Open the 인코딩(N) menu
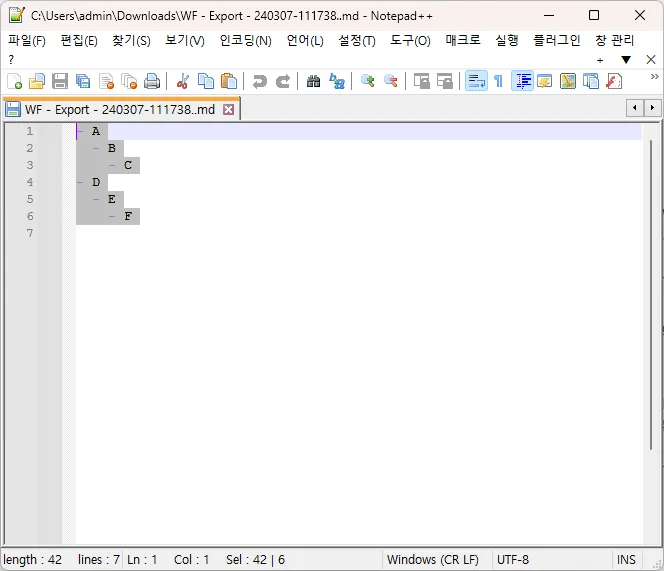This screenshot has width=664, height=571. pos(246,41)
